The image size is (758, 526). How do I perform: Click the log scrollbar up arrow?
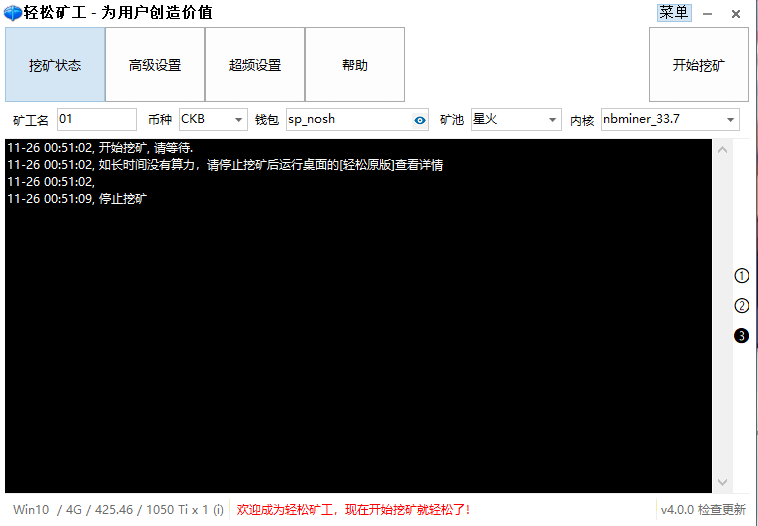coord(722,150)
